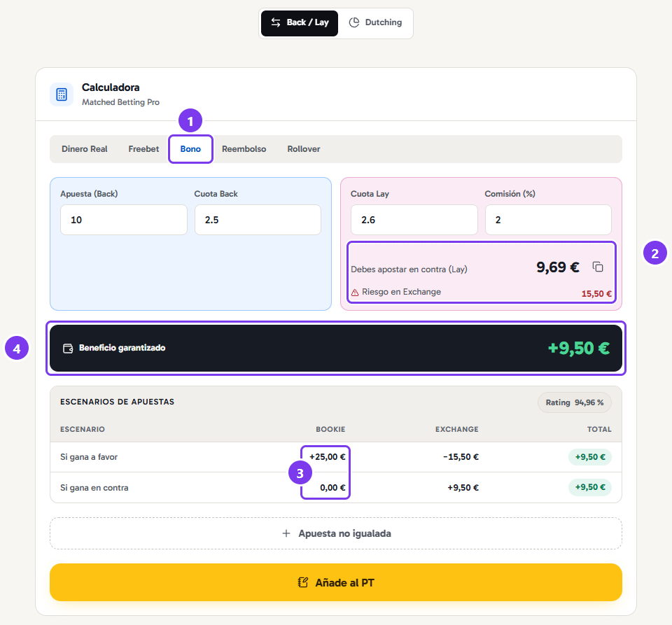Click the calculator icon beside Calculadora
The width and height of the screenshot is (672, 625).
pos(62,94)
